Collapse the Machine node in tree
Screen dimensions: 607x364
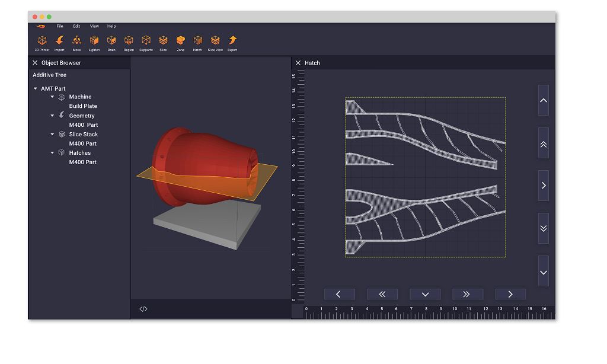point(52,97)
